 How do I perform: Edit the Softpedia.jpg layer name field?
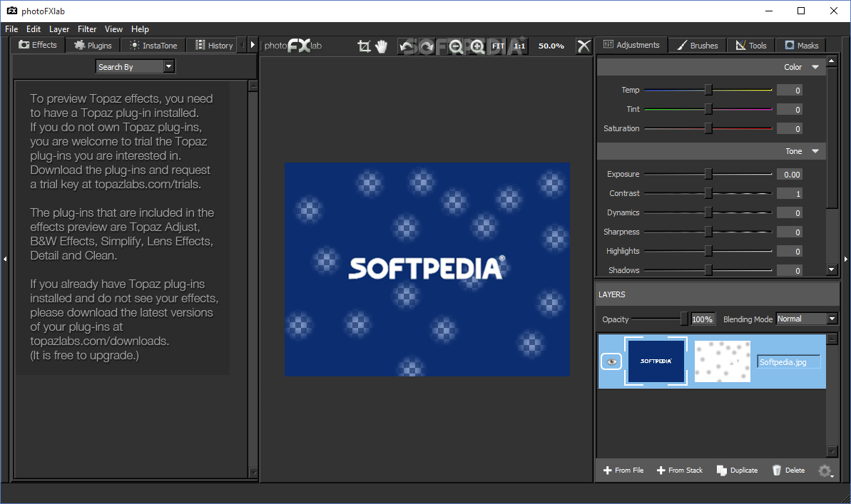789,362
